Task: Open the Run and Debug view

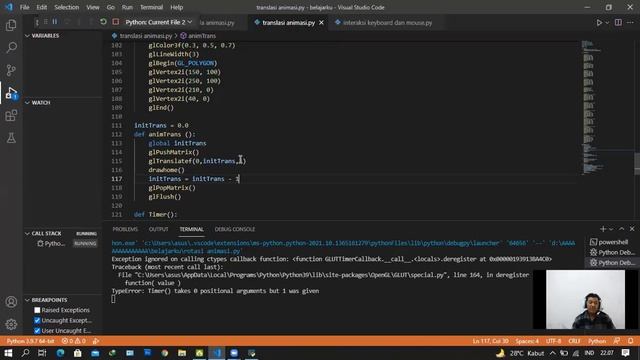Action: pos(11,93)
